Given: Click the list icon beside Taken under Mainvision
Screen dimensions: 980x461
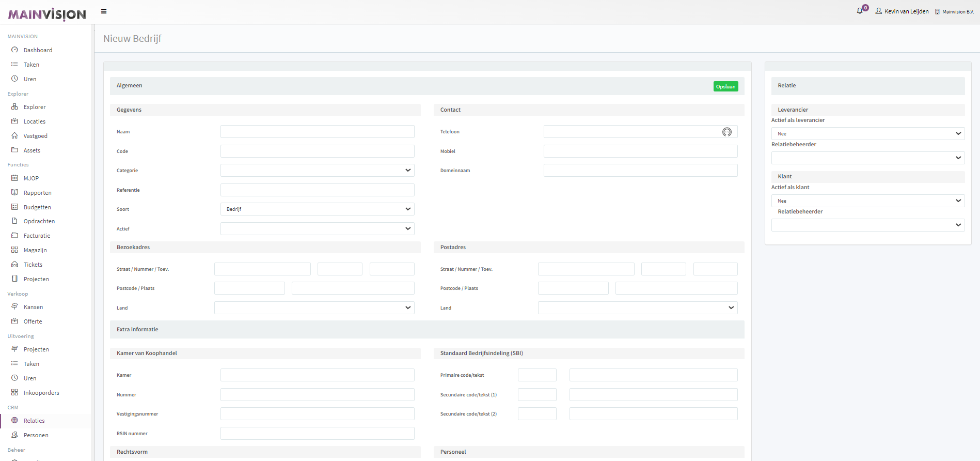Looking at the screenshot, I should (x=14, y=65).
